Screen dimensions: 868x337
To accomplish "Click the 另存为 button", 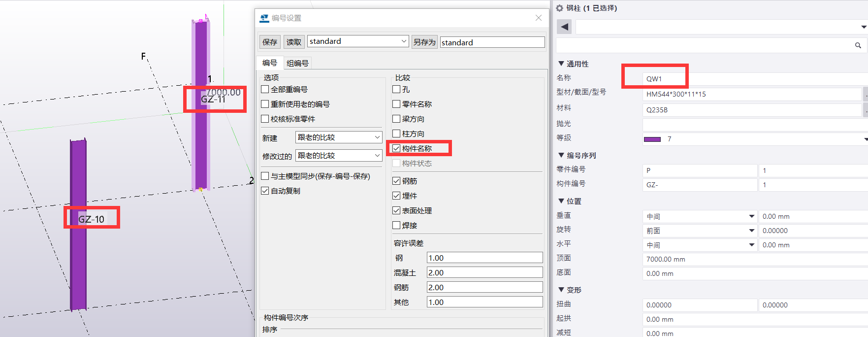I will click(424, 42).
